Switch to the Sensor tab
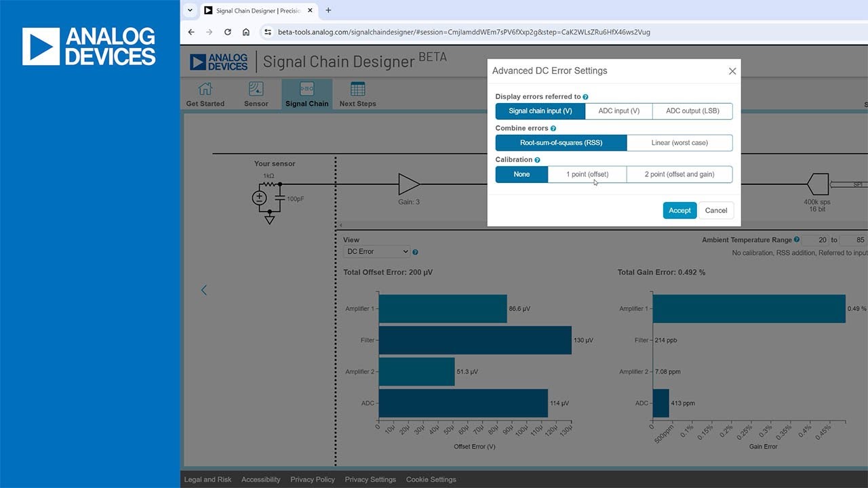This screenshot has width=868, height=488. 256,94
